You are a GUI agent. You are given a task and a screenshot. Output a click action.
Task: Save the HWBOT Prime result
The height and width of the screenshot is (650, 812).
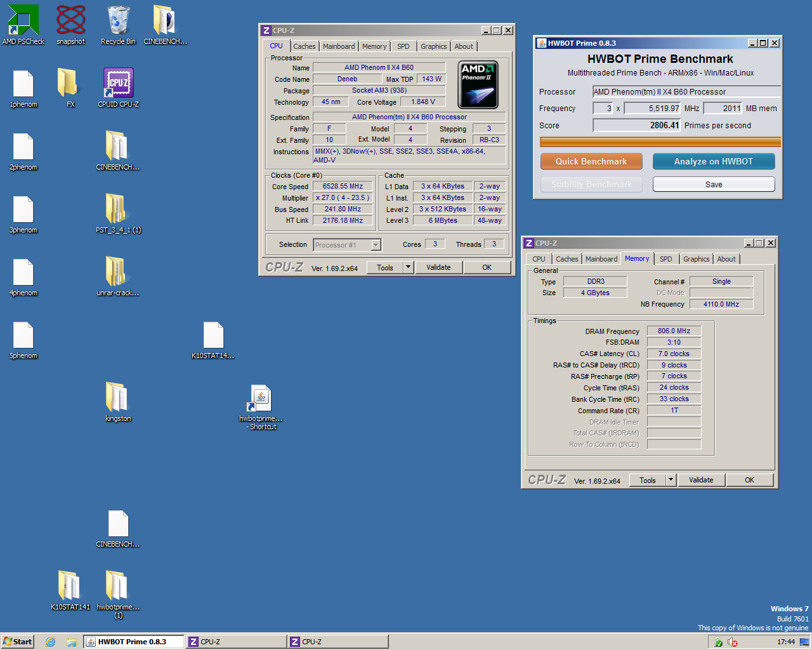coord(714,184)
